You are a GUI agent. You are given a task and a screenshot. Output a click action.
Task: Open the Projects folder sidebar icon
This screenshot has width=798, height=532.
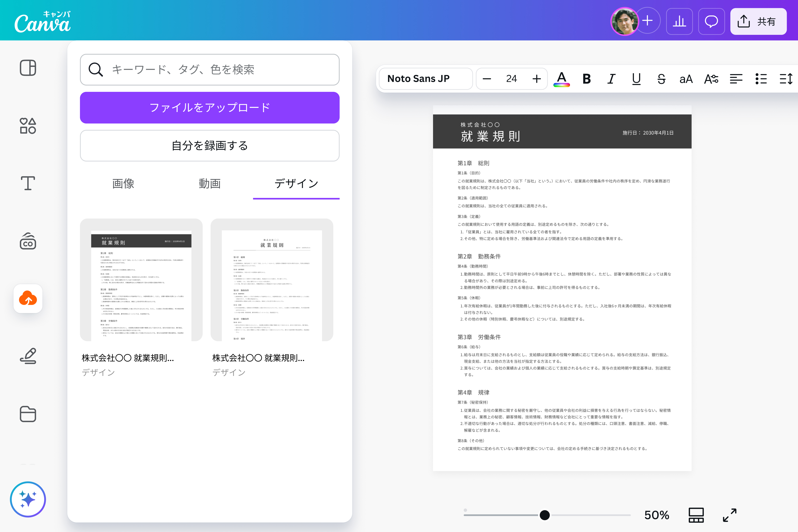pos(28,414)
